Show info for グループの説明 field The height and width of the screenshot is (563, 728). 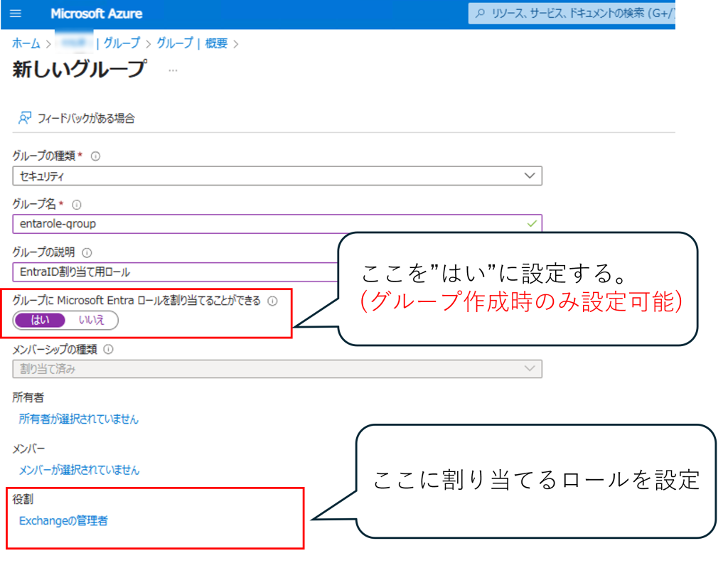click(x=87, y=252)
